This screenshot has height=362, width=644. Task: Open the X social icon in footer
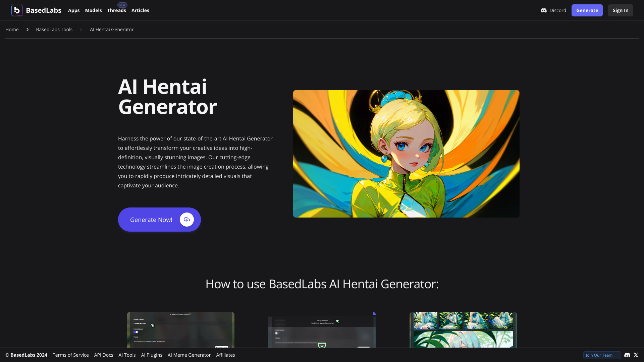coord(636,355)
